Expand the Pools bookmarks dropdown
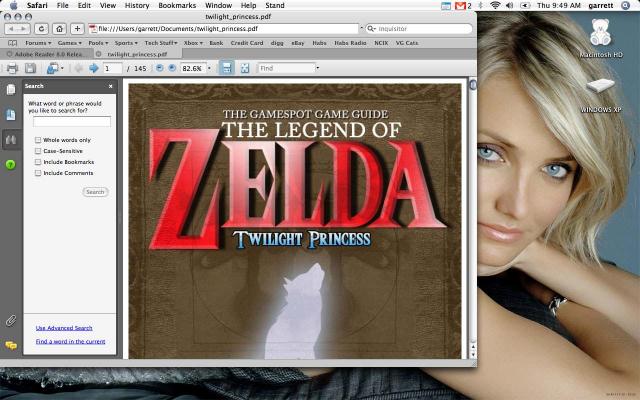This screenshot has height=400, width=640. click(98, 43)
